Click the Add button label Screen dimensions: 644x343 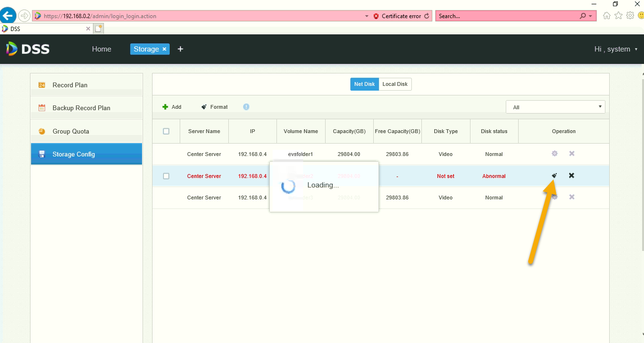(176, 107)
